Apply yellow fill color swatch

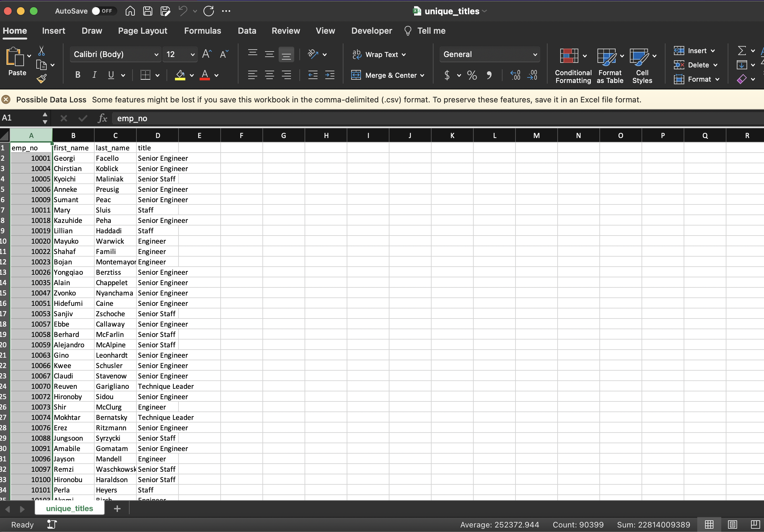pyautogui.click(x=180, y=75)
